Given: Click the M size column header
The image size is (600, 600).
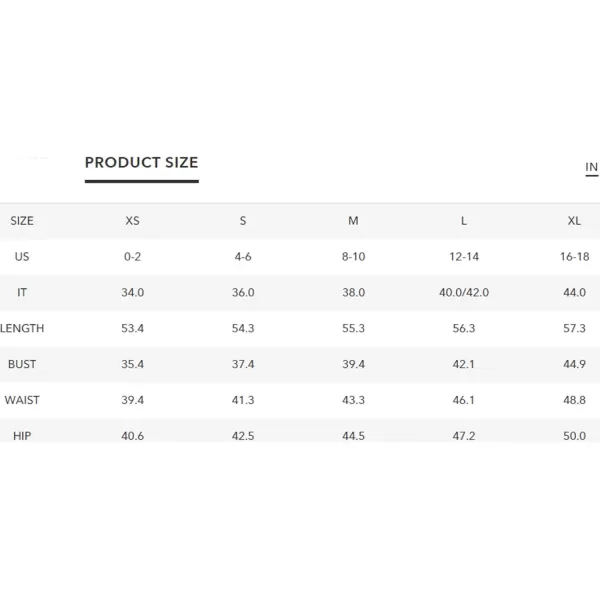Looking at the screenshot, I should pos(353,221).
